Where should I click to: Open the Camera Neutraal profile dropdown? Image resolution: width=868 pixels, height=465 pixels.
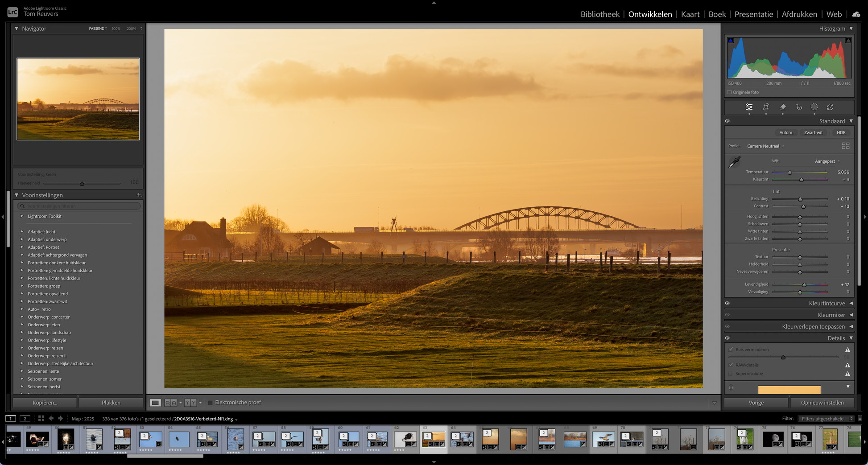pos(765,146)
